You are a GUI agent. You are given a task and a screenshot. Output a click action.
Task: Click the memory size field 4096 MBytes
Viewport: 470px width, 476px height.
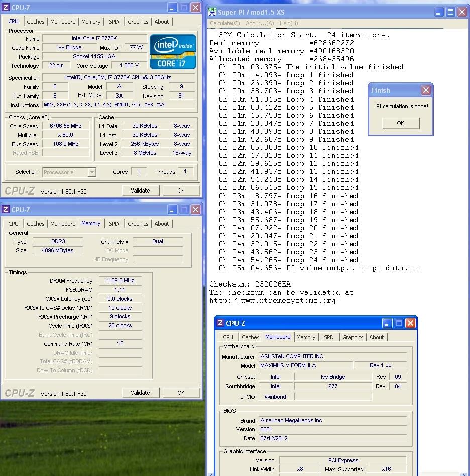[58, 250]
